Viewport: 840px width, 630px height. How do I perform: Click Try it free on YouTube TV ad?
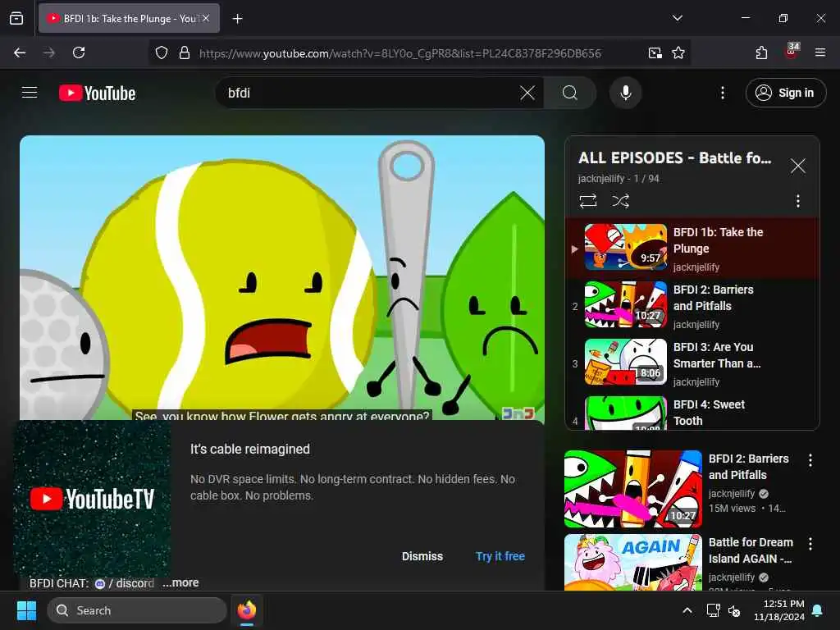coord(500,556)
